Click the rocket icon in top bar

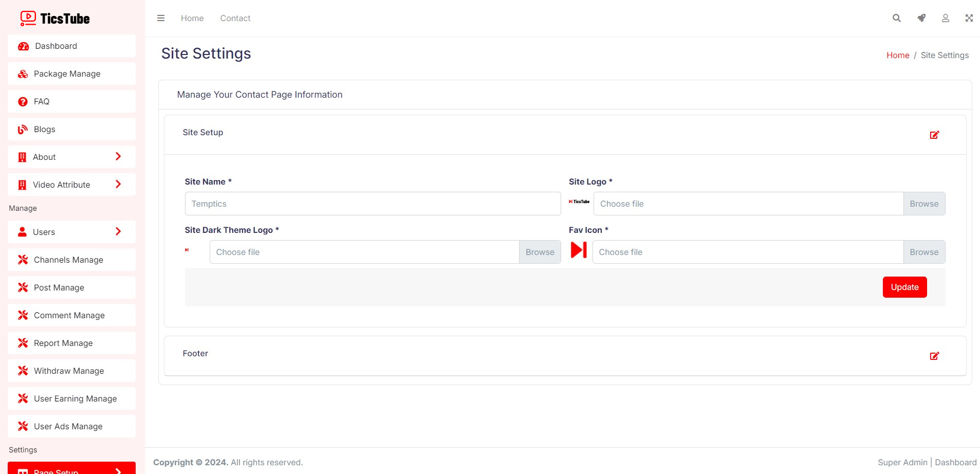pyautogui.click(x=921, y=18)
